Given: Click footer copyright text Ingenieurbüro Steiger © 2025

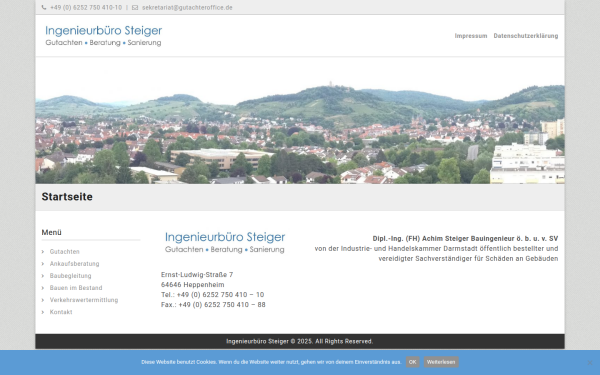Looking at the screenshot, I should coord(300,341).
